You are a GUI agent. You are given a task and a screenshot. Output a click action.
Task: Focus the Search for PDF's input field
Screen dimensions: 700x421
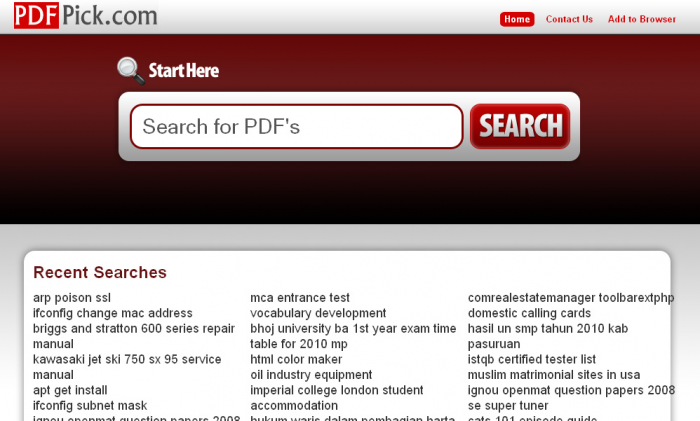tap(297, 126)
